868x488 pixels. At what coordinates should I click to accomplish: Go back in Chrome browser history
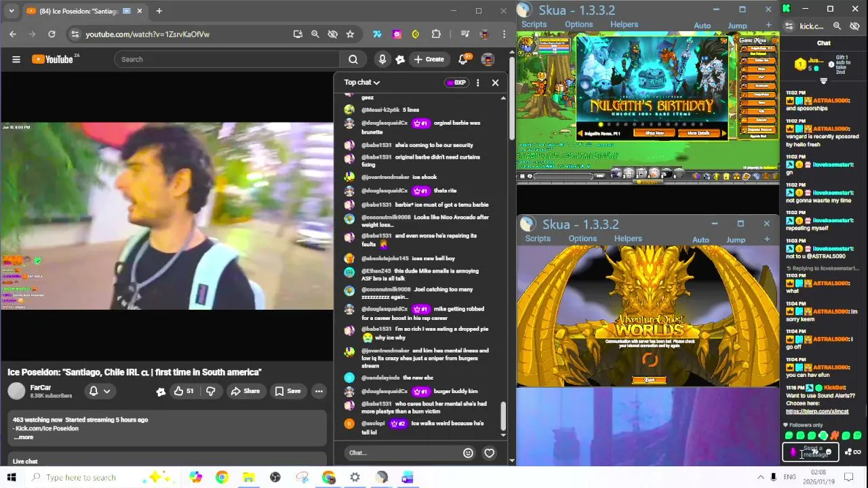click(13, 34)
